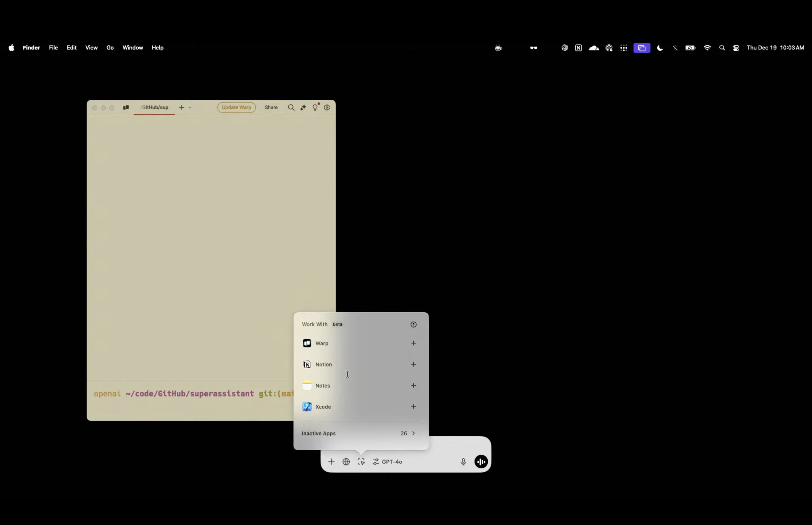
Task: Open Warp search magnifier icon
Action: pyautogui.click(x=291, y=108)
